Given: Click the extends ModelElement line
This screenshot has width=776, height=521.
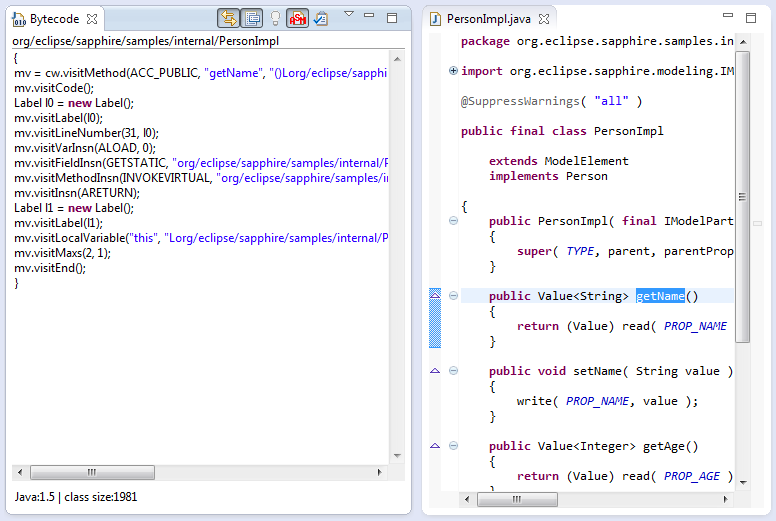Looking at the screenshot, I should point(559,161).
